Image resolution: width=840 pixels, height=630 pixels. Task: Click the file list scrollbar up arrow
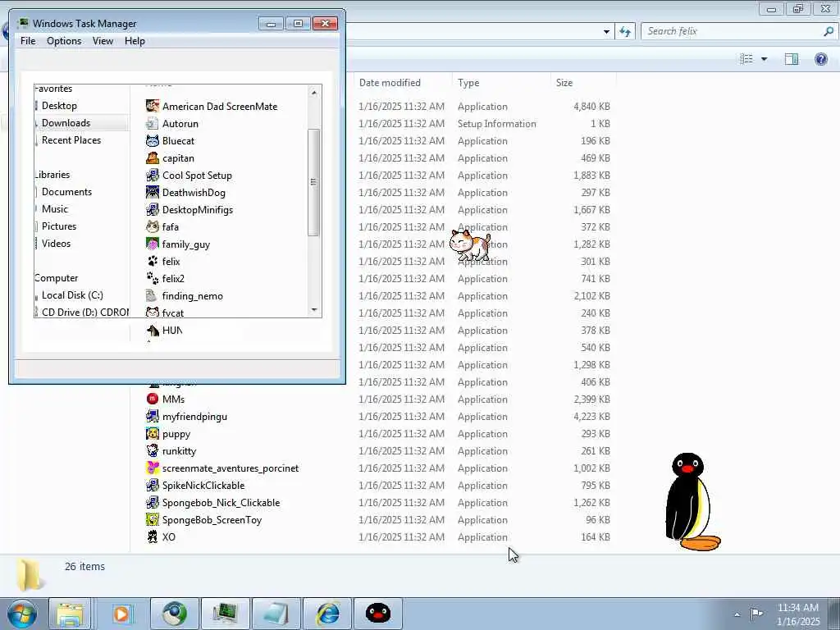coord(314,93)
